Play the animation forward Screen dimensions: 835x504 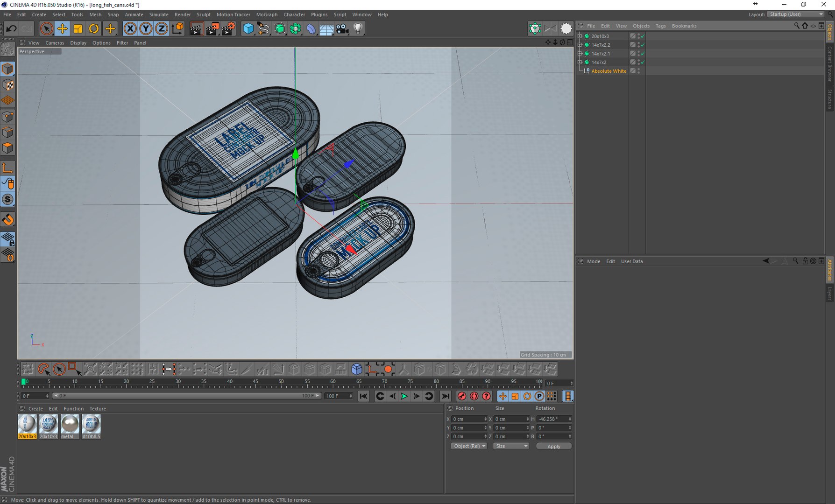point(404,396)
